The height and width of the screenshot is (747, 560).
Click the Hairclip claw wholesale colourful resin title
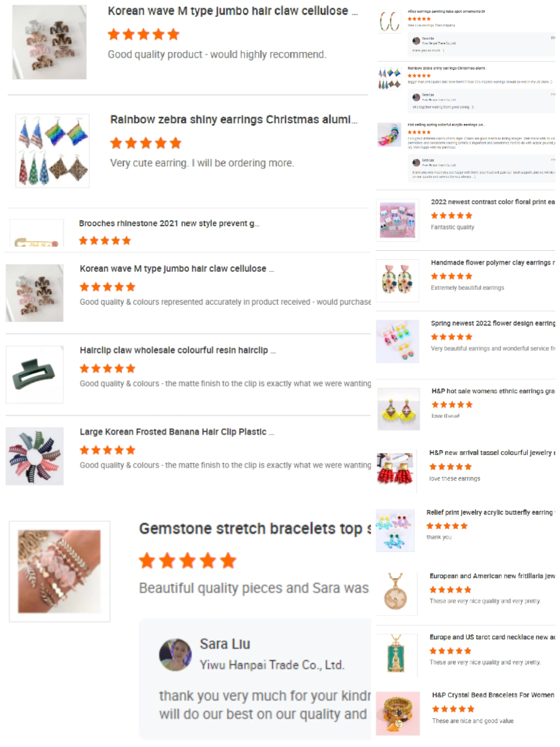178,350
